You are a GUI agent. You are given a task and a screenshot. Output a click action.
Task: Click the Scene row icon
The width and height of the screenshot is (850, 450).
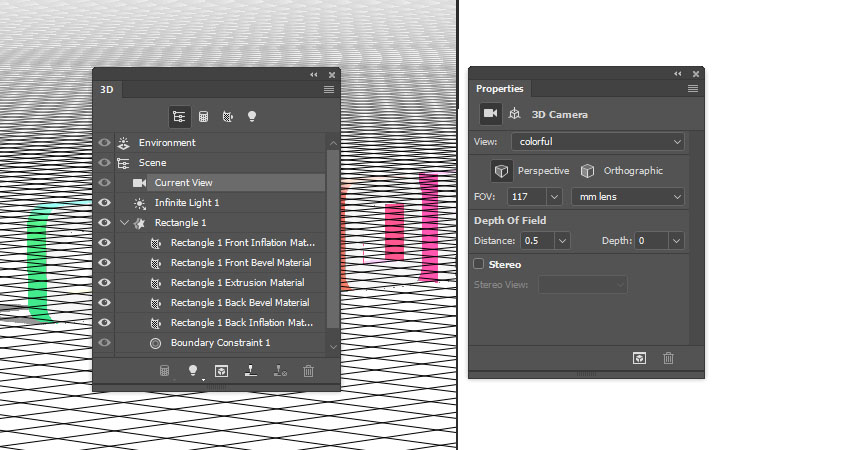click(124, 163)
